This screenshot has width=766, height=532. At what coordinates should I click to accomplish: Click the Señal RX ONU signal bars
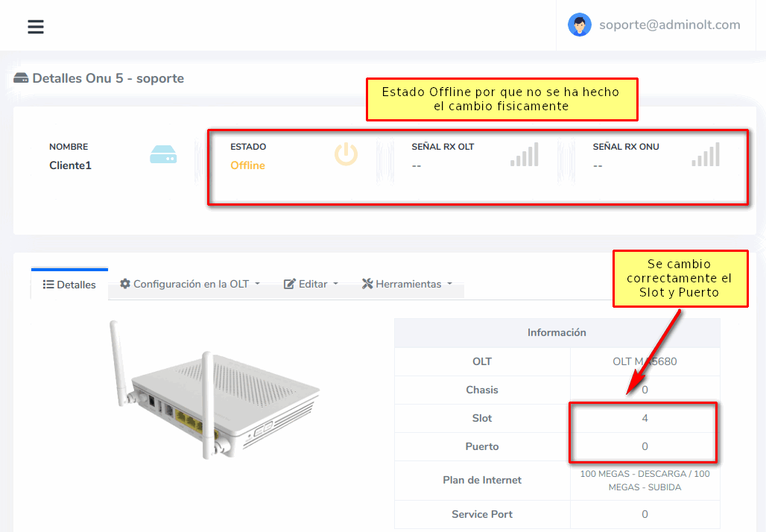[706, 154]
